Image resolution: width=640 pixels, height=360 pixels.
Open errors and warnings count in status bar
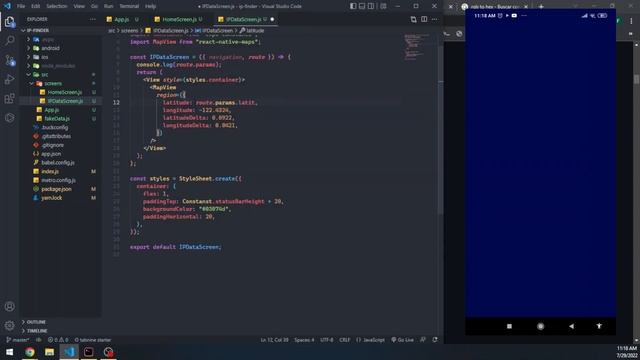[x=58, y=340]
